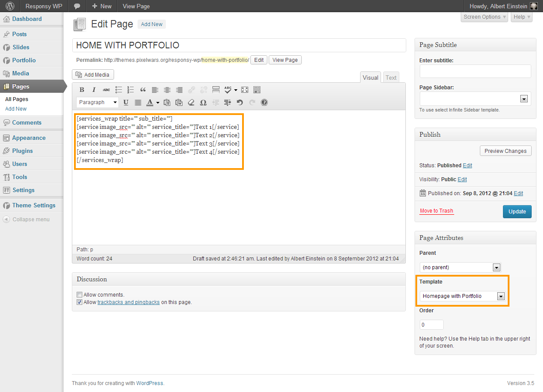543x392 pixels.
Task: Open the Paragraph format dropdown
Action: tap(98, 102)
